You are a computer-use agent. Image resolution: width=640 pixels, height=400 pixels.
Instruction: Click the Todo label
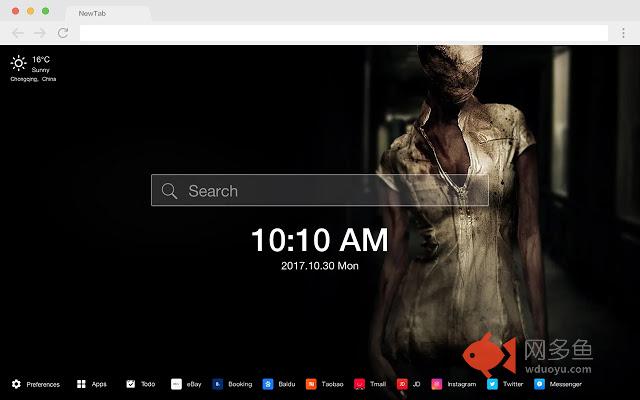coord(148,384)
